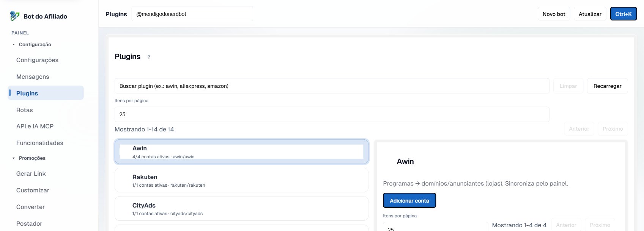This screenshot has width=644, height=231.
Task: Open Awin panel Itens por página selector
Action: [436, 226]
